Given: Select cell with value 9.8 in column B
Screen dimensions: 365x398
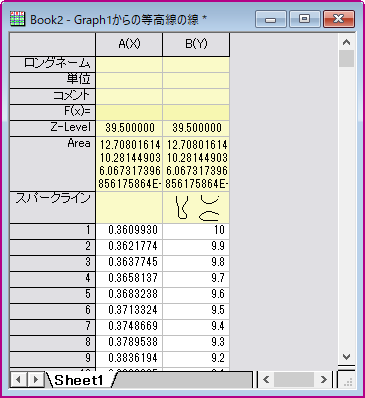Looking at the screenshot, I should [x=196, y=263].
